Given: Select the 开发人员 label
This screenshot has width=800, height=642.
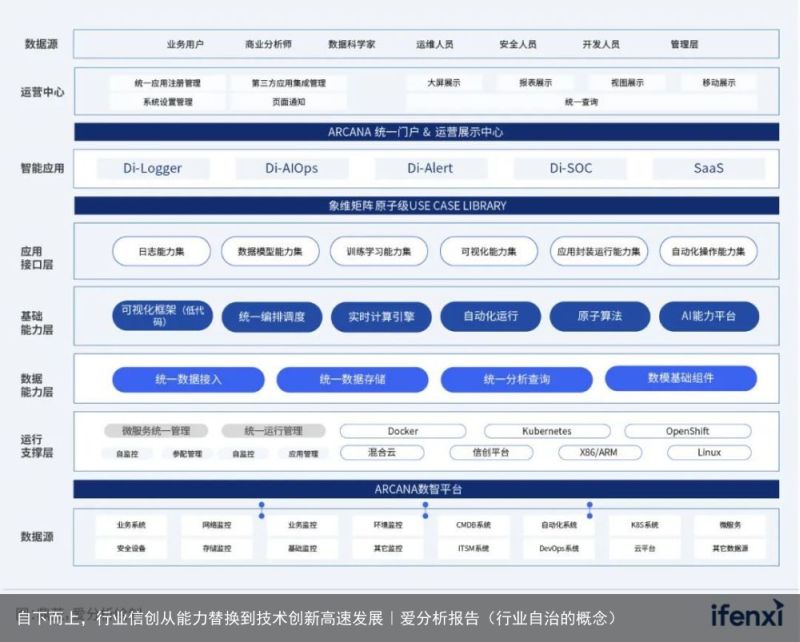Looking at the screenshot, I should pyautogui.click(x=601, y=44).
